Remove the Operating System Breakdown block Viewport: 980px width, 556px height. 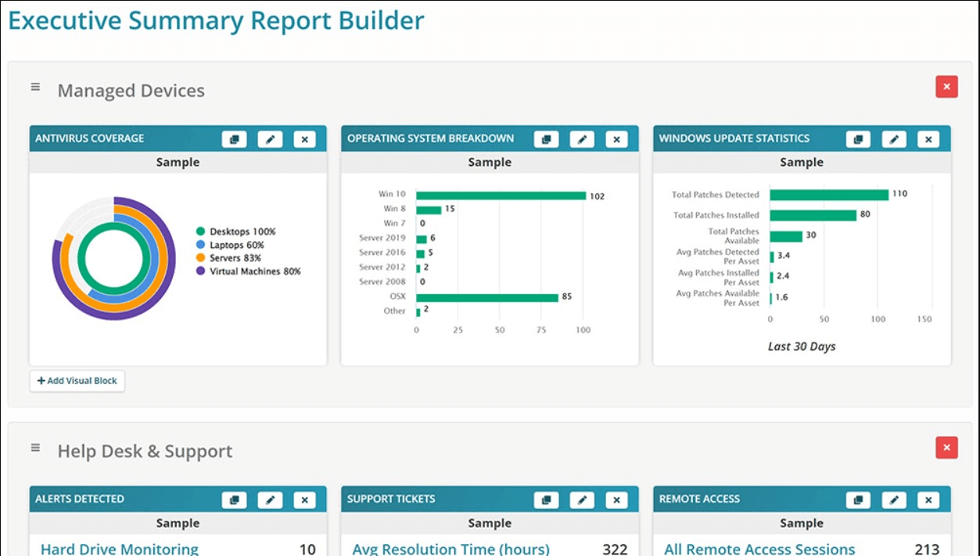617,139
